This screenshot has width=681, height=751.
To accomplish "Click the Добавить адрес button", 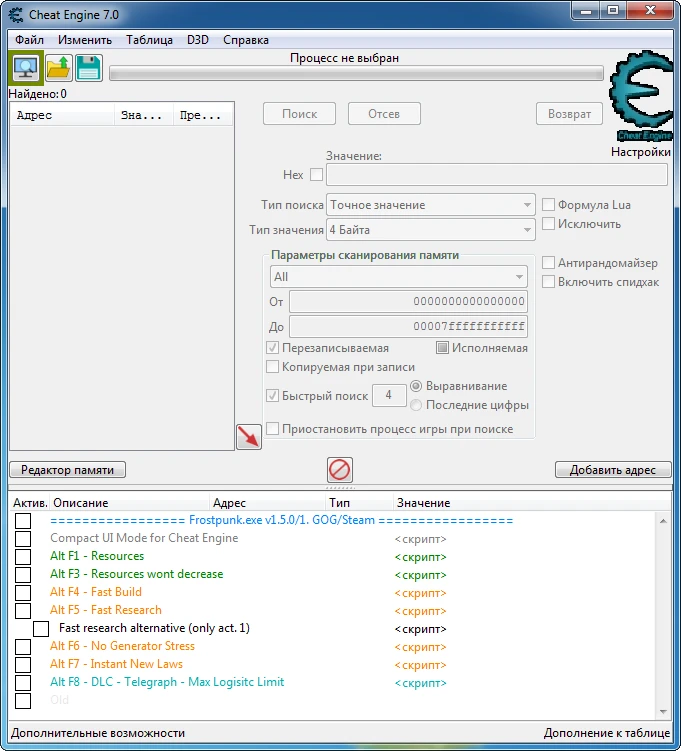I will [613, 470].
